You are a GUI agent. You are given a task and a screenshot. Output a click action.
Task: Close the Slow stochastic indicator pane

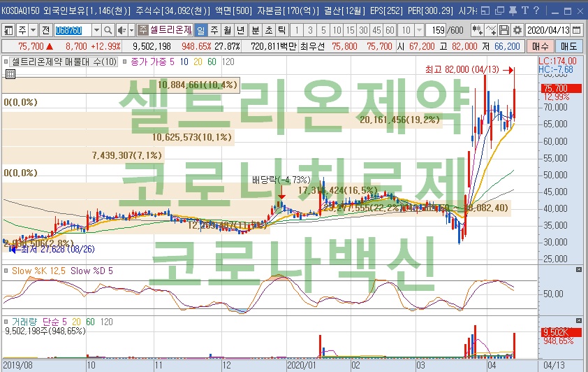(x=579, y=269)
